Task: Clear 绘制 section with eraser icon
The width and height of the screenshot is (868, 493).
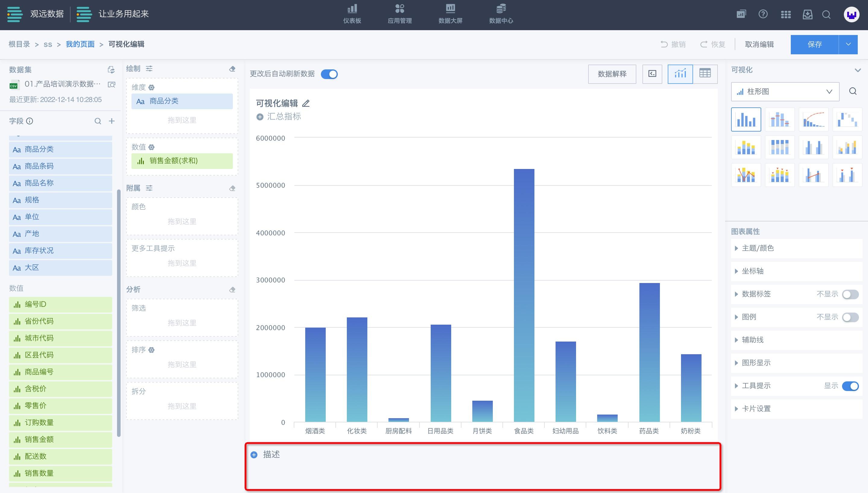Action: click(232, 69)
